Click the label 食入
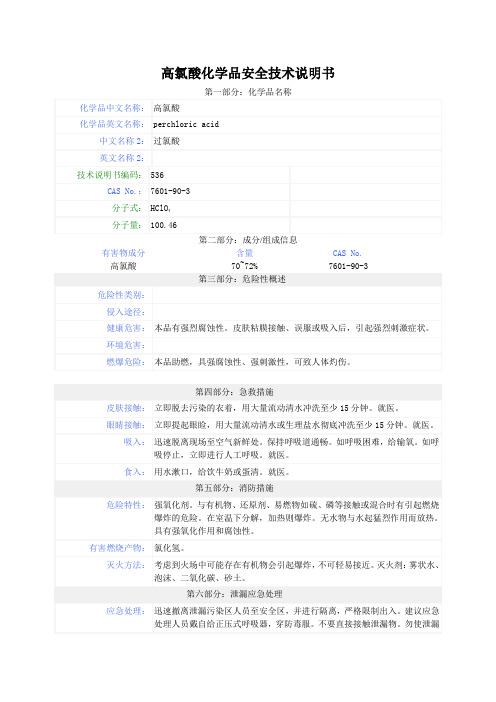Image resolution: width=496 pixels, height=702 pixels. pos(134,472)
